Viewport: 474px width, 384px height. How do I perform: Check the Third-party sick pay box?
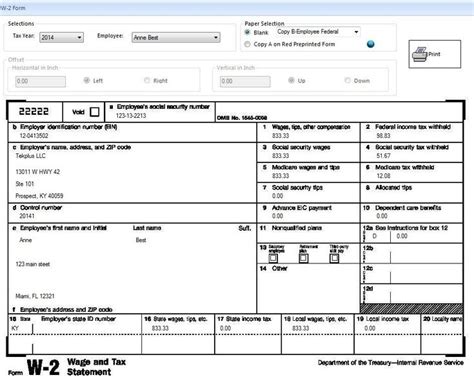(x=334, y=258)
